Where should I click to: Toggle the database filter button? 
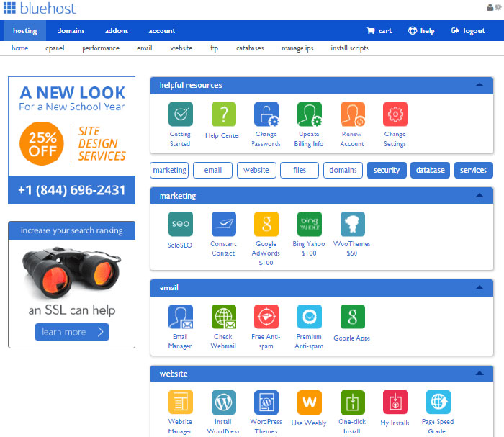pyautogui.click(x=430, y=170)
